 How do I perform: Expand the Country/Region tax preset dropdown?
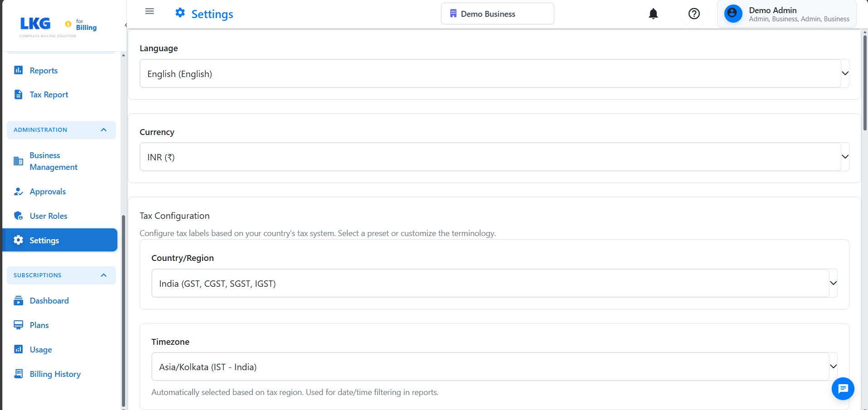click(x=494, y=283)
